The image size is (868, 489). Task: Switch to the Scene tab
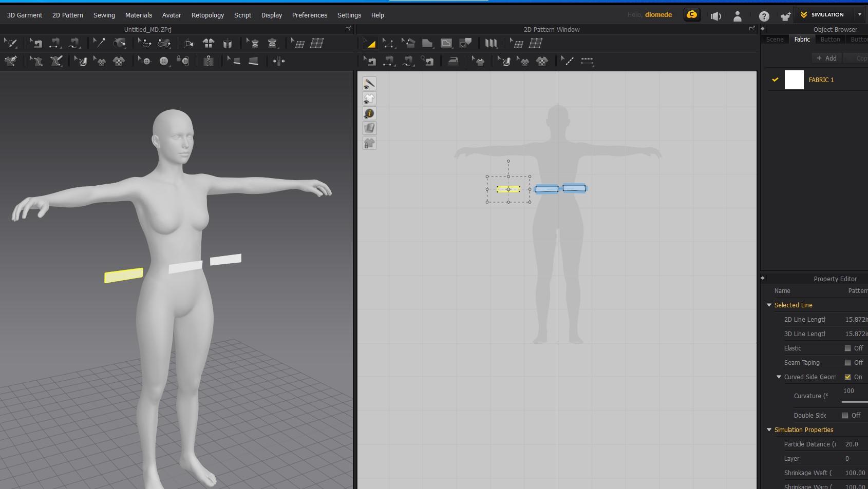[775, 40]
